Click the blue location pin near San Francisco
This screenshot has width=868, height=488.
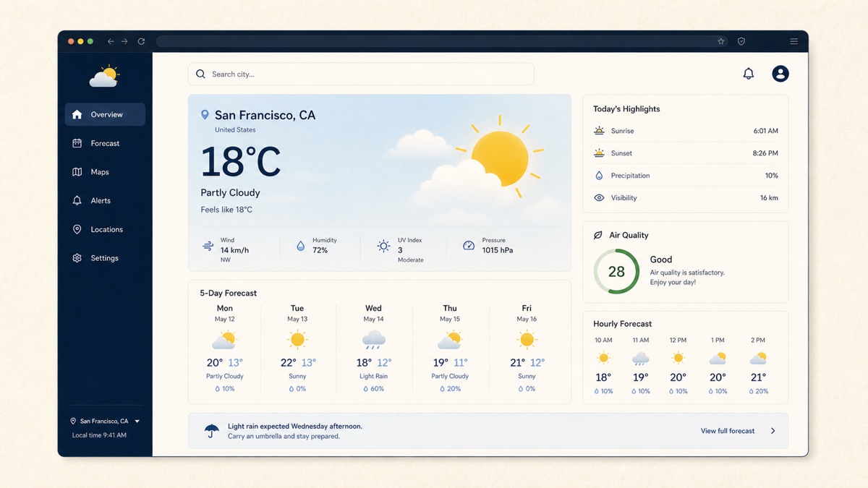click(205, 115)
